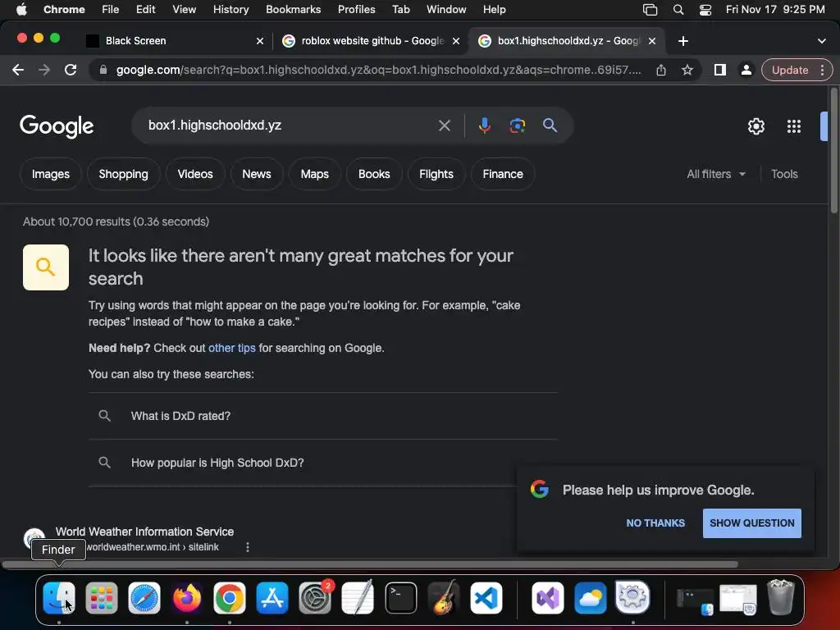Open Chrome's three-dot menu
The width and height of the screenshot is (840, 630).
click(x=822, y=70)
